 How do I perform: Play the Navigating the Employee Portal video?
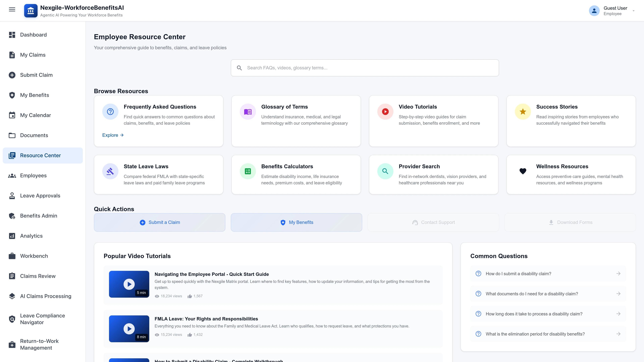pos(129,284)
